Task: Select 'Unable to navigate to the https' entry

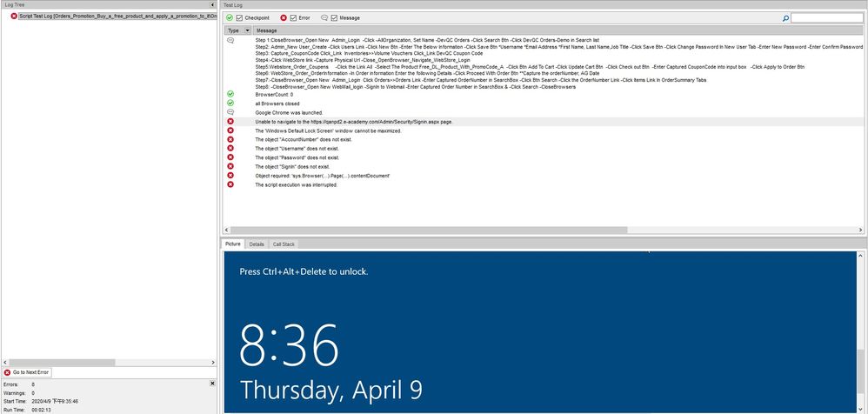Action: tap(354, 121)
